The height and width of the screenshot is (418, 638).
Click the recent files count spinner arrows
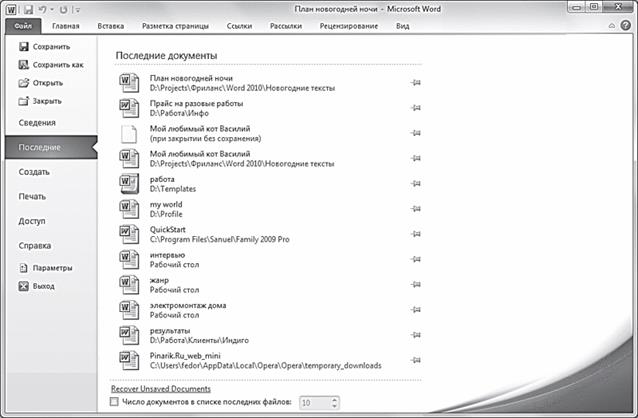334,401
